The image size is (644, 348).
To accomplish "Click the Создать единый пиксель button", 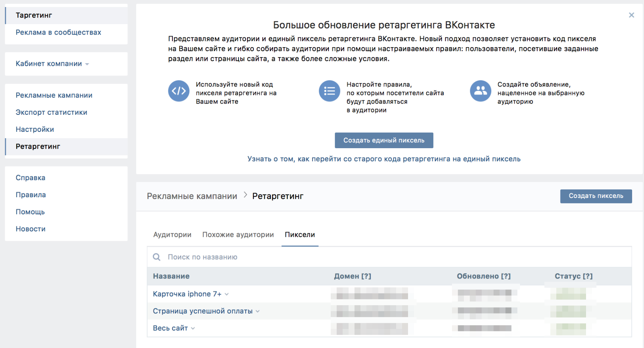I will [x=384, y=140].
